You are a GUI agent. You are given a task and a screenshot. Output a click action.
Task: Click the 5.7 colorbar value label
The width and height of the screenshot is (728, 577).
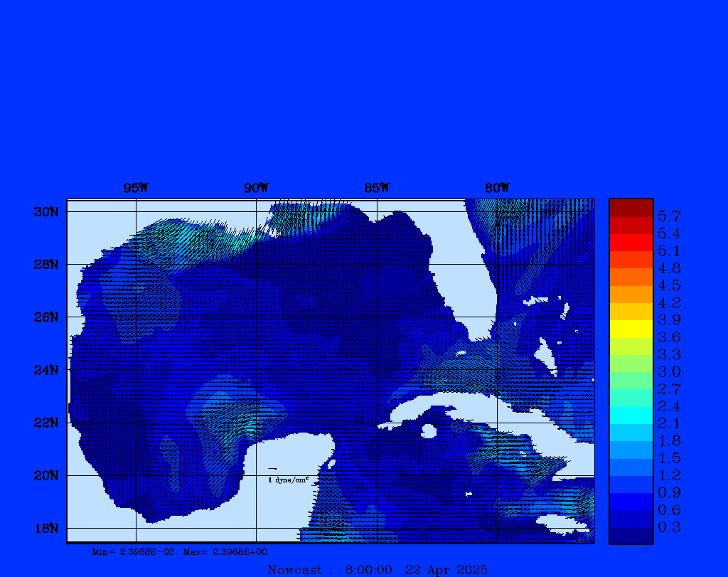669,216
